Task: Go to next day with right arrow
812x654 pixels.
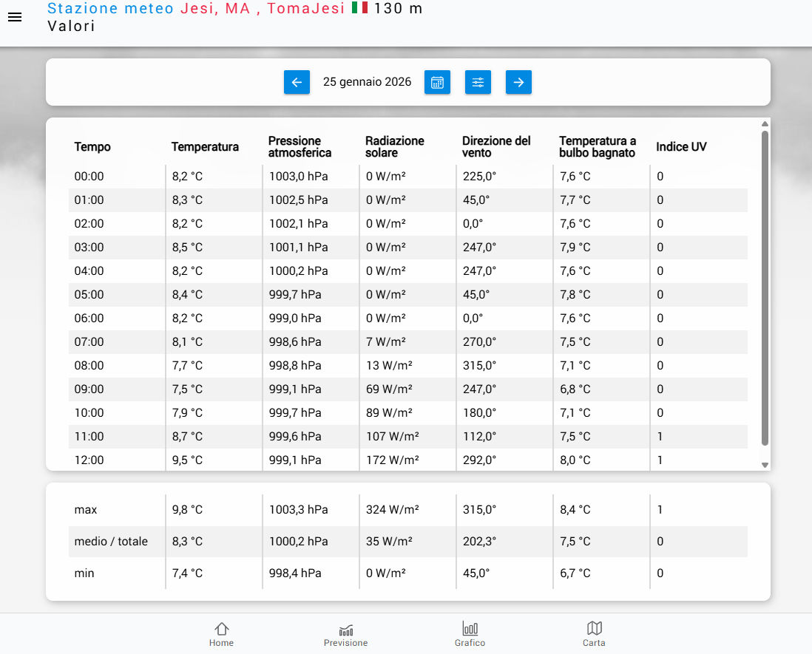Action: tap(518, 82)
